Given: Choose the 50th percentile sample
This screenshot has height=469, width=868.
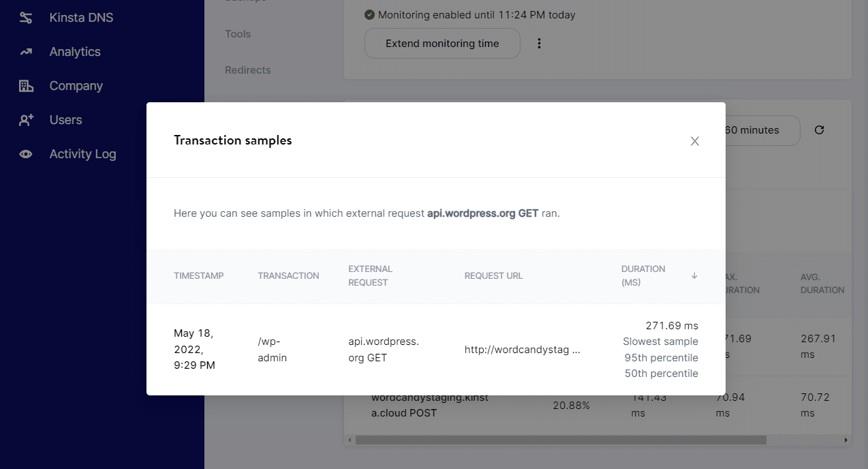Looking at the screenshot, I should [x=661, y=373].
